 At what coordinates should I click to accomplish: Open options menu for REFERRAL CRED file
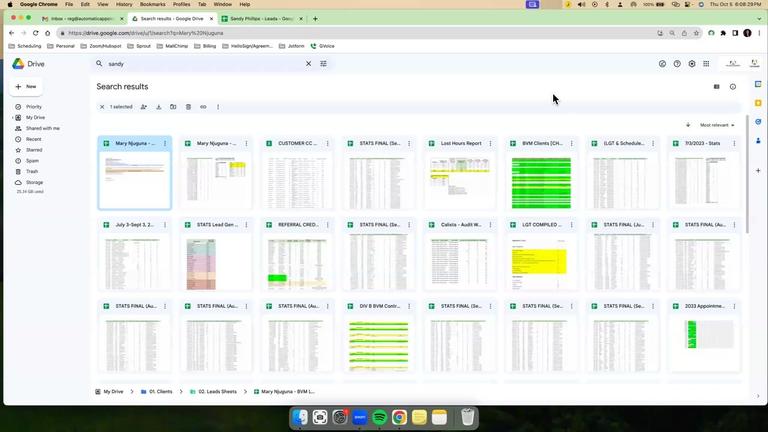328,225
